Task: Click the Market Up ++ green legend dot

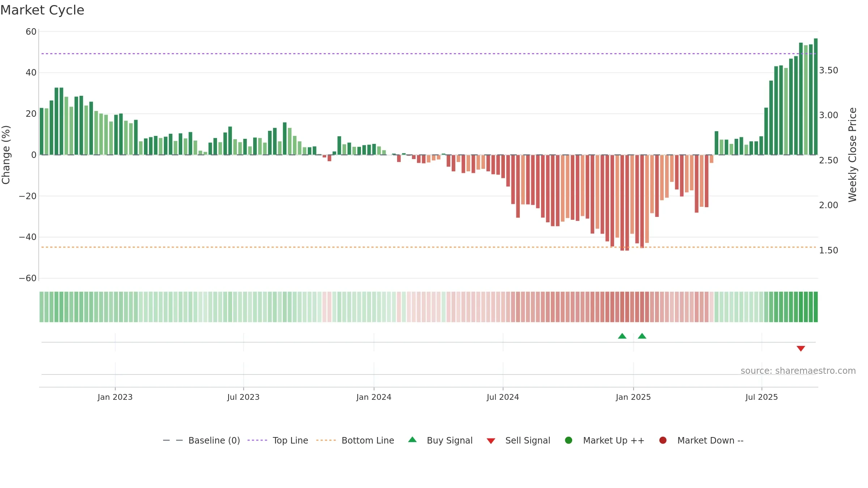Action: (569, 440)
